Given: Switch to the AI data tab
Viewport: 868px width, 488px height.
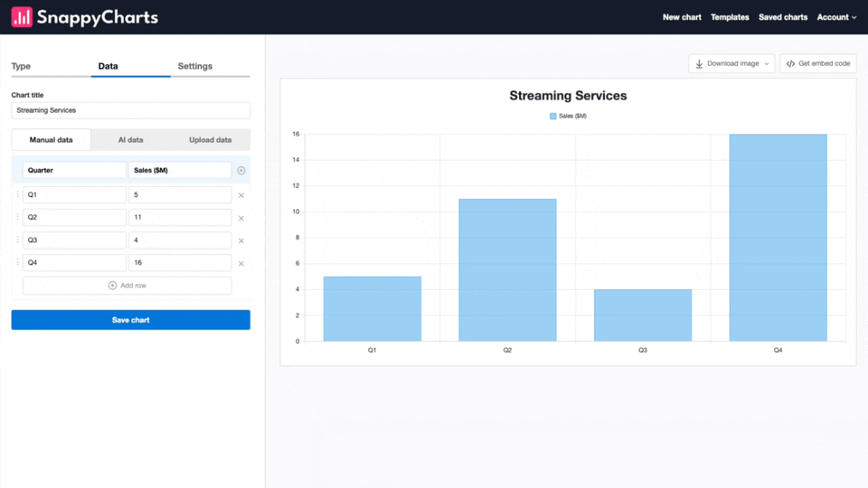Looking at the screenshot, I should point(130,140).
